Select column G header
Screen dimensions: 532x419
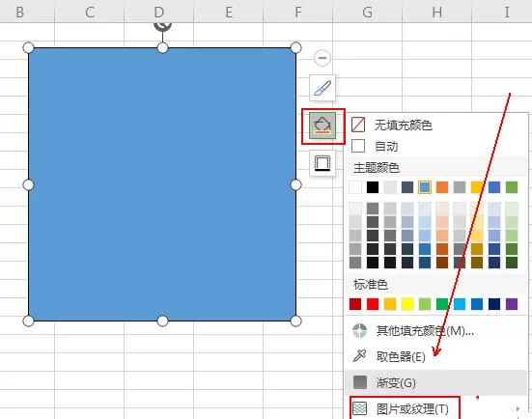click(x=368, y=13)
